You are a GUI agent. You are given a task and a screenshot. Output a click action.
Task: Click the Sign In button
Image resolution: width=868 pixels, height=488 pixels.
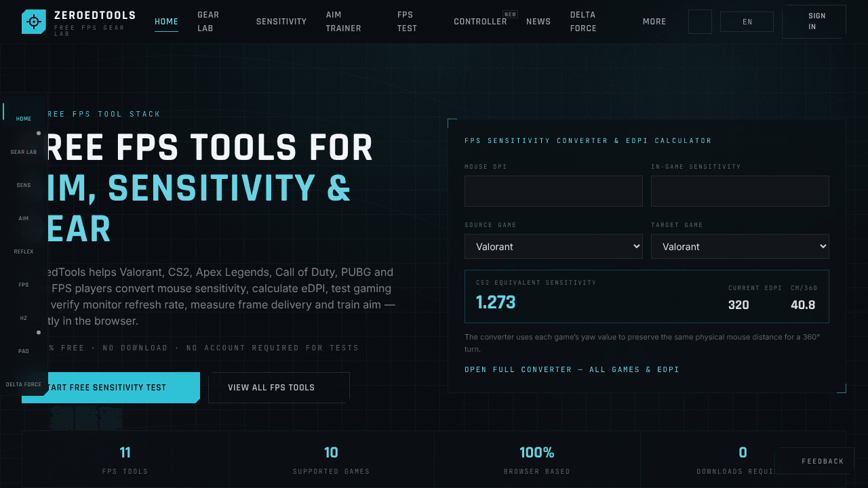pos(814,22)
